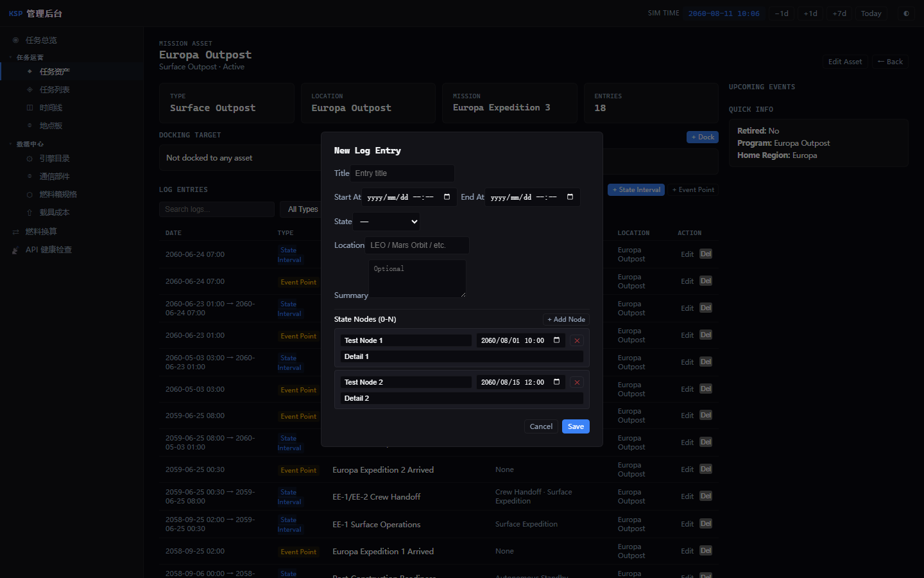Go Back using the Back button
Viewport: 924px width, 578px height.
tap(890, 62)
